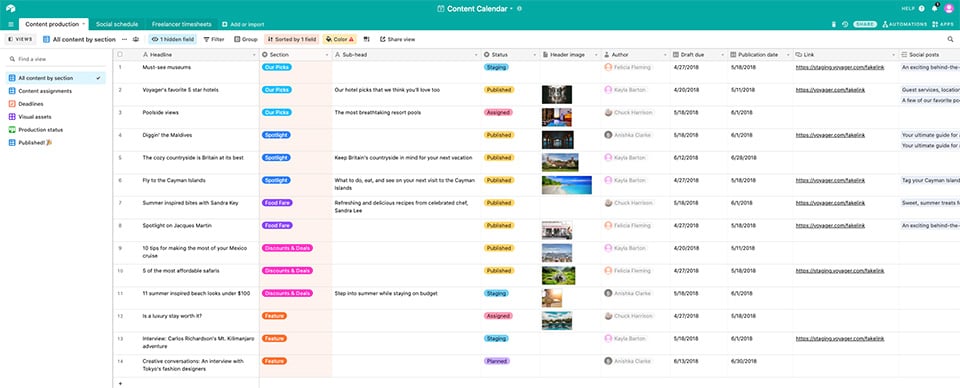This screenshot has height=388, width=960.
Task: Open the link in Must-see museums row
Action: (x=839, y=67)
